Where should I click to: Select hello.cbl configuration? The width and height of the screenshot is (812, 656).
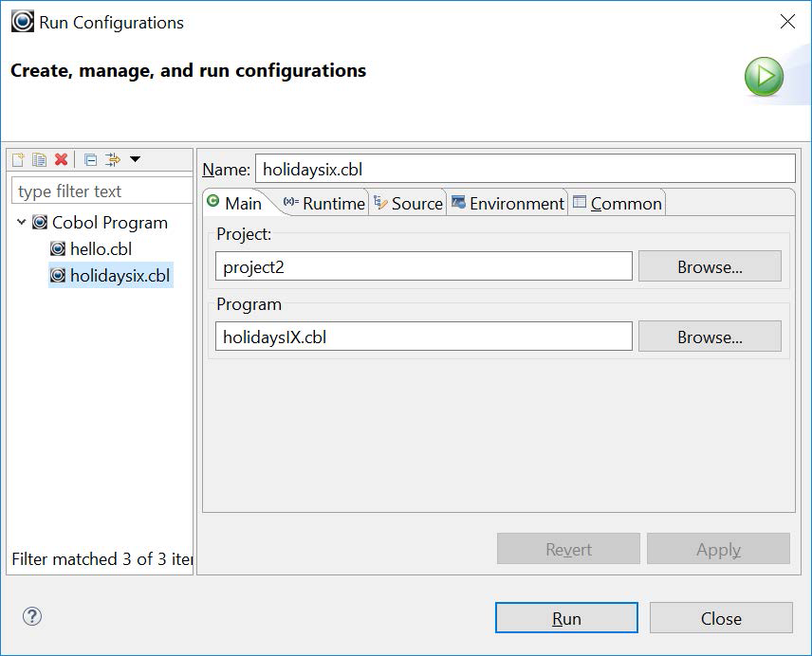pyautogui.click(x=101, y=249)
